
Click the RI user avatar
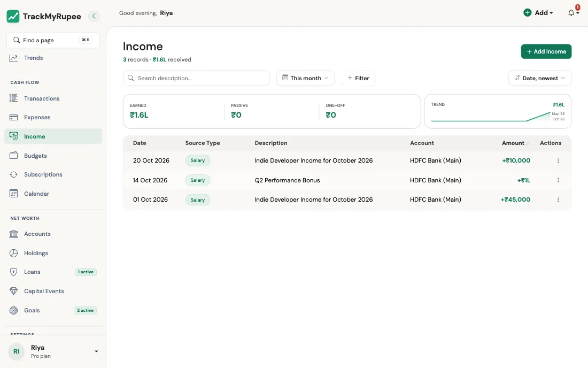coord(16,351)
